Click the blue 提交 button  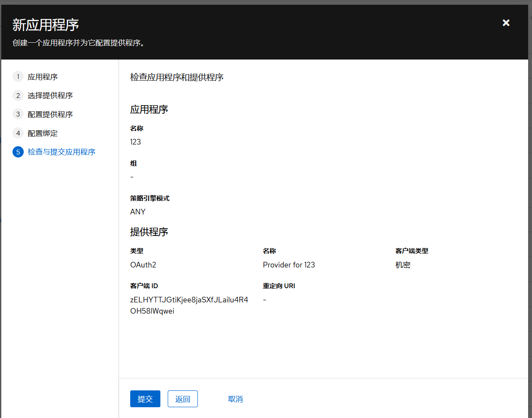[145, 399]
